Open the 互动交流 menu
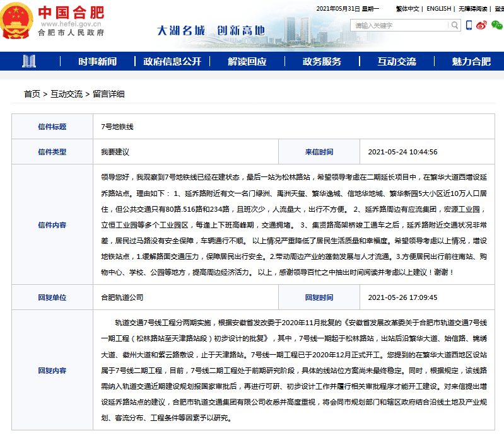The image size is (504, 443). coord(397,61)
